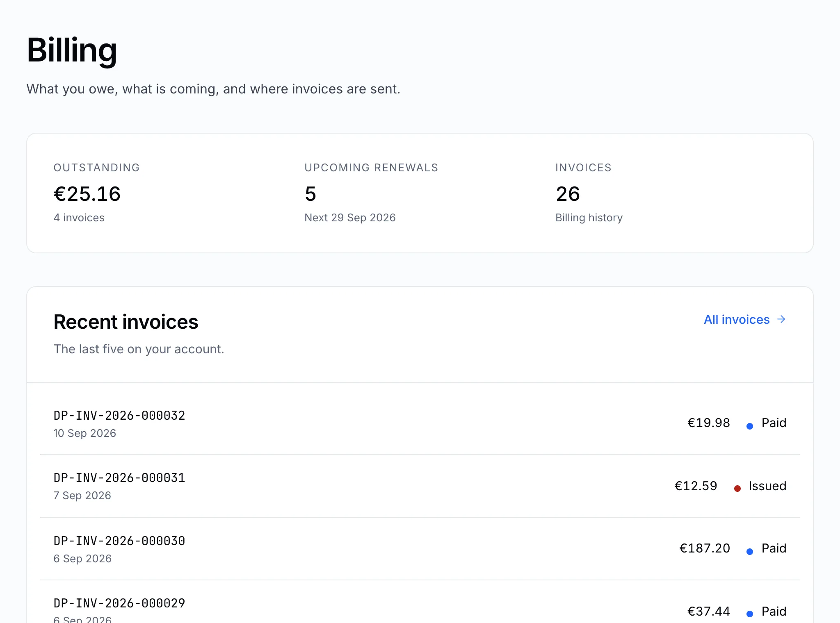Screen dimensions: 840x623
Task: Click 'Next 29 Sep 2026' renewal date
Action: [350, 218]
